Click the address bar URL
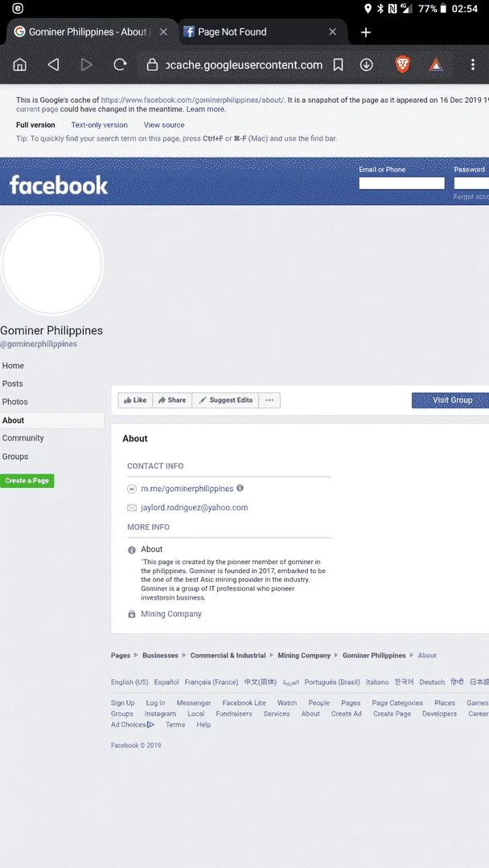Viewport: 489px width, 868px height. pyautogui.click(x=244, y=65)
